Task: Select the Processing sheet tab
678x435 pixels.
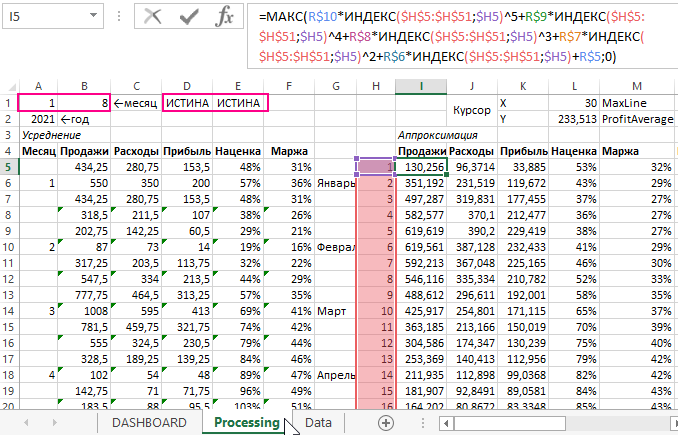Action: (x=246, y=423)
